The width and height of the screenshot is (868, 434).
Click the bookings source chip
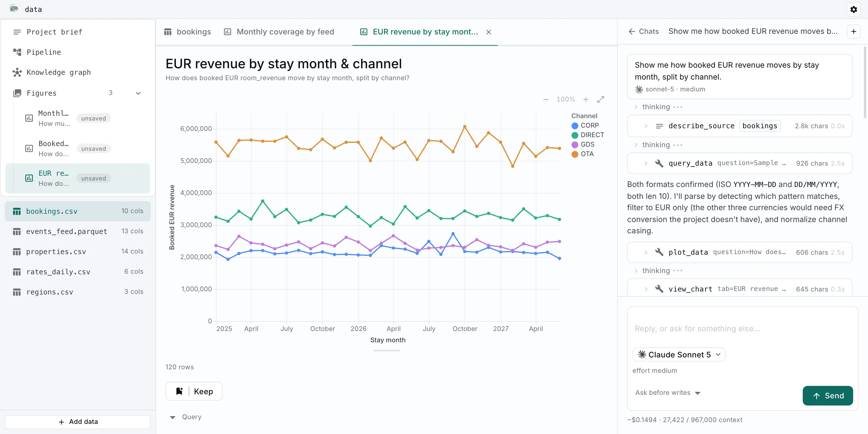coord(760,126)
